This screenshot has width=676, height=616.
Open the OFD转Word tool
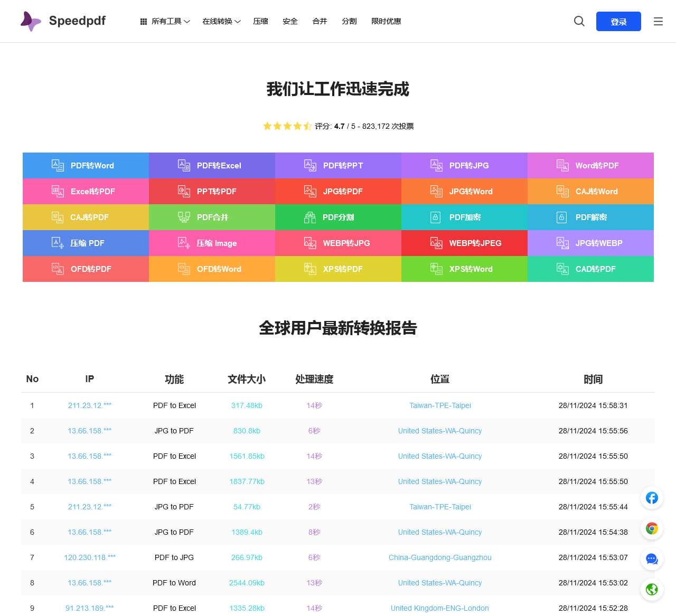212,269
